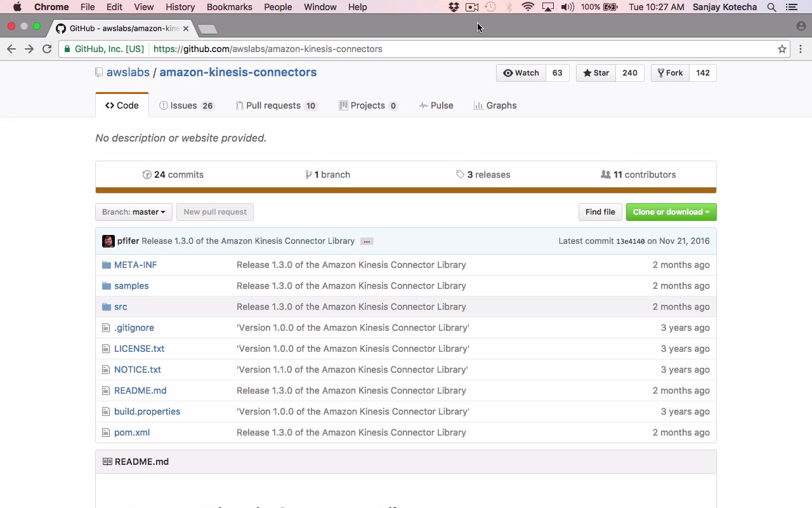Click the src folder icon
The width and height of the screenshot is (812, 508).
tap(107, 307)
